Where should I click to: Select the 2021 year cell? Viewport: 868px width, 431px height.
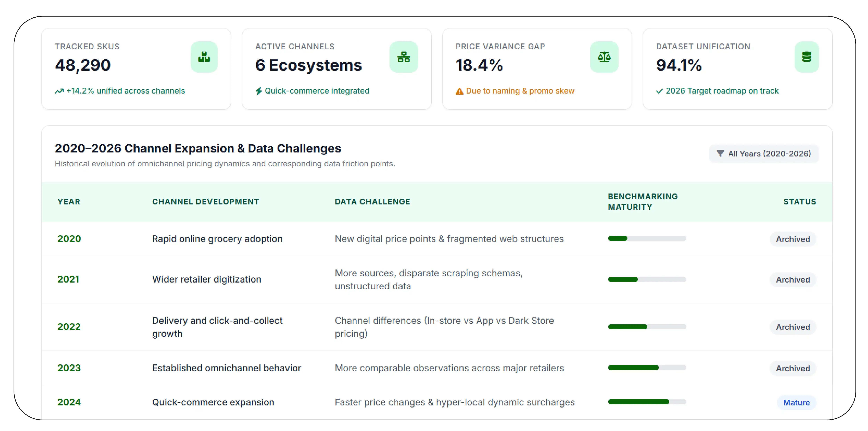tap(68, 279)
